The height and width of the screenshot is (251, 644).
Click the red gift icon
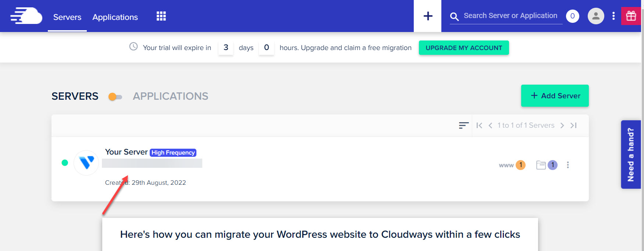631,16
